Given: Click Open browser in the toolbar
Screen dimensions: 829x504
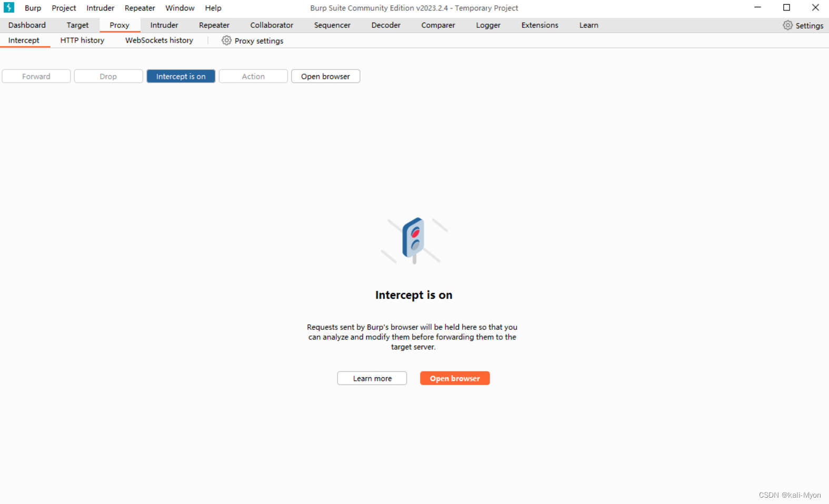Looking at the screenshot, I should tap(325, 76).
